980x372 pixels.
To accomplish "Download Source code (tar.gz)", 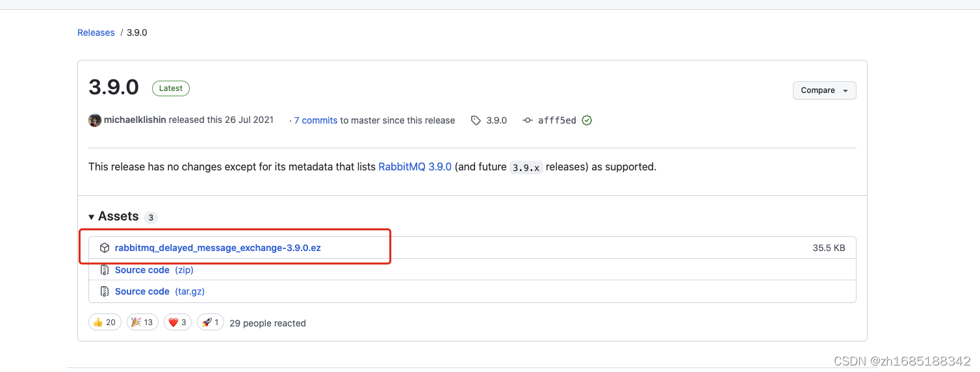I will (160, 291).
